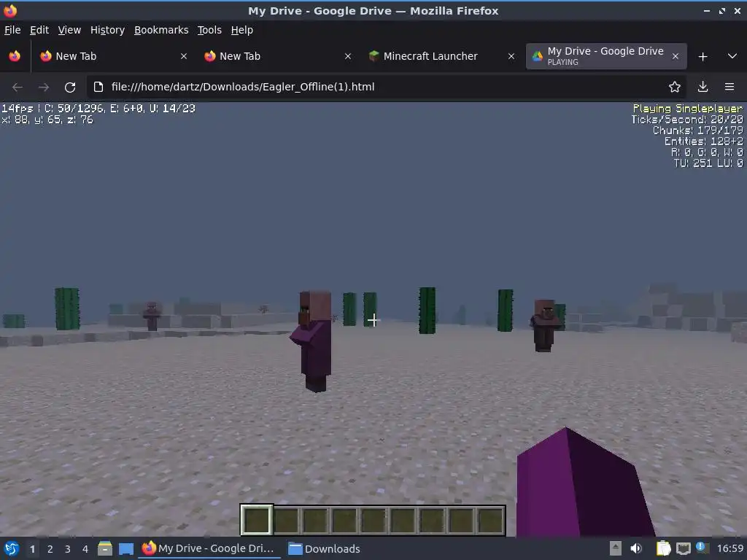Open the File menu
The width and height of the screenshot is (747, 560).
(x=12, y=30)
